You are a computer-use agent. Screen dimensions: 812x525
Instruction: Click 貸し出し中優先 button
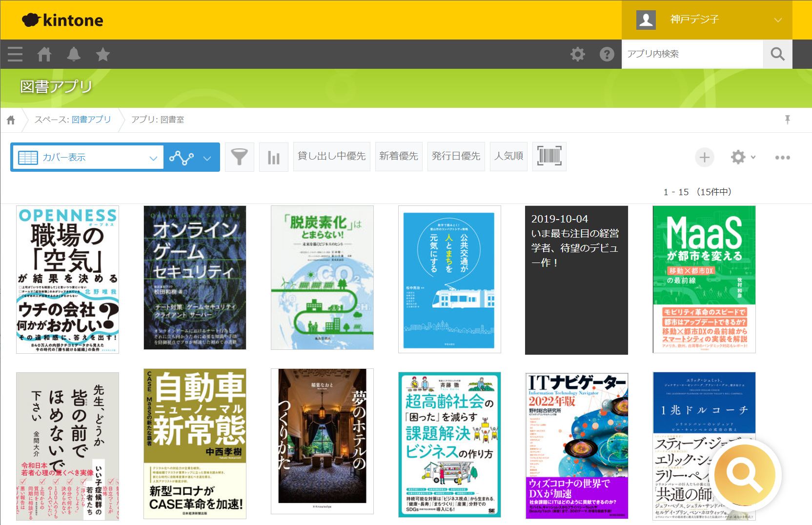pyautogui.click(x=332, y=157)
